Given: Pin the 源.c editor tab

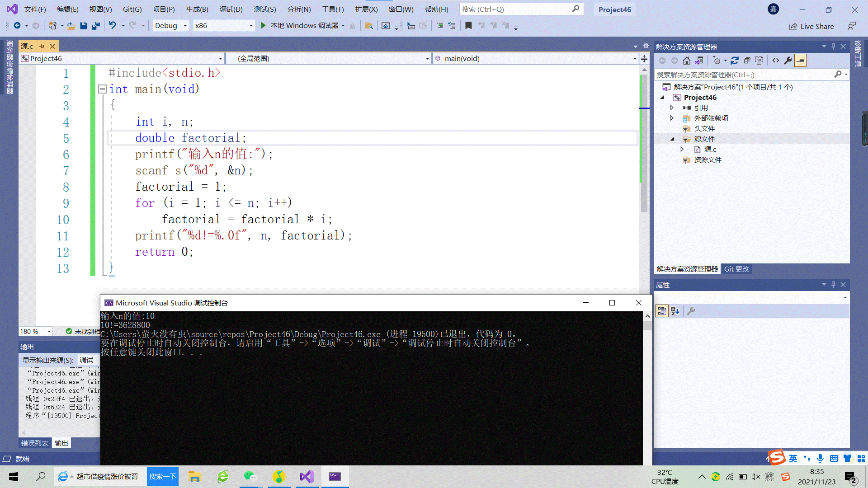Looking at the screenshot, I should (42, 46).
